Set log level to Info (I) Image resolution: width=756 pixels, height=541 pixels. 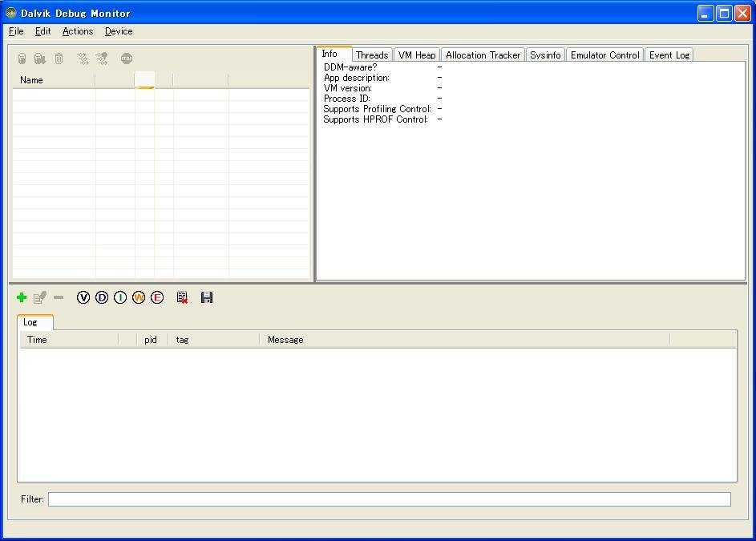pyautogui.click(x=120, y=297)
